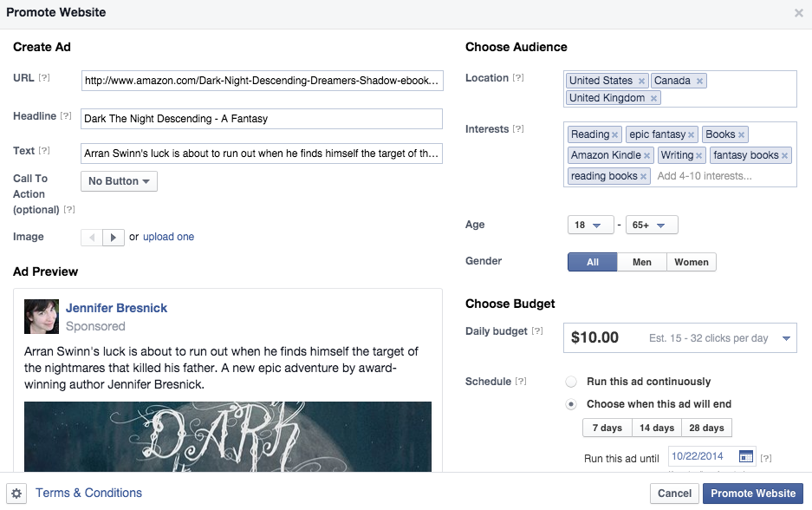Remove the epic fantasy interest tag
This screenshot has height=510, width=812.
(692, 134)
